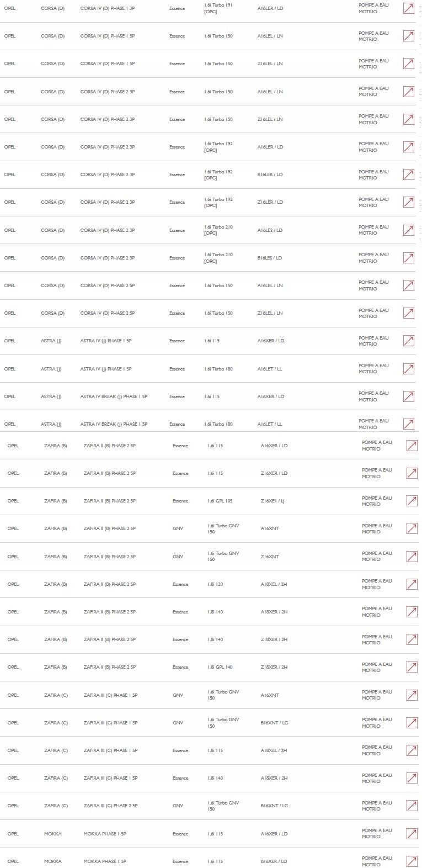
Task: Select Zafira III Phase 1 5P A16XNT row
Action: 210,695
